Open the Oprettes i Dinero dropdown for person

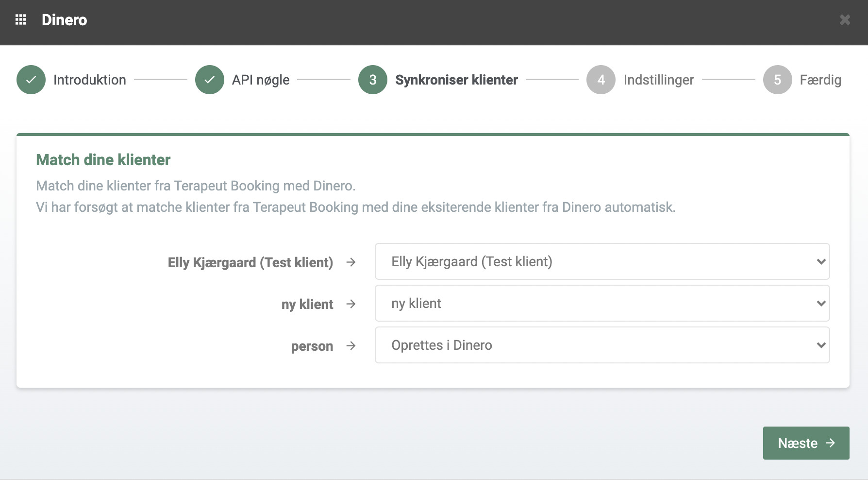pyautogui.click(x=602, y=345)
